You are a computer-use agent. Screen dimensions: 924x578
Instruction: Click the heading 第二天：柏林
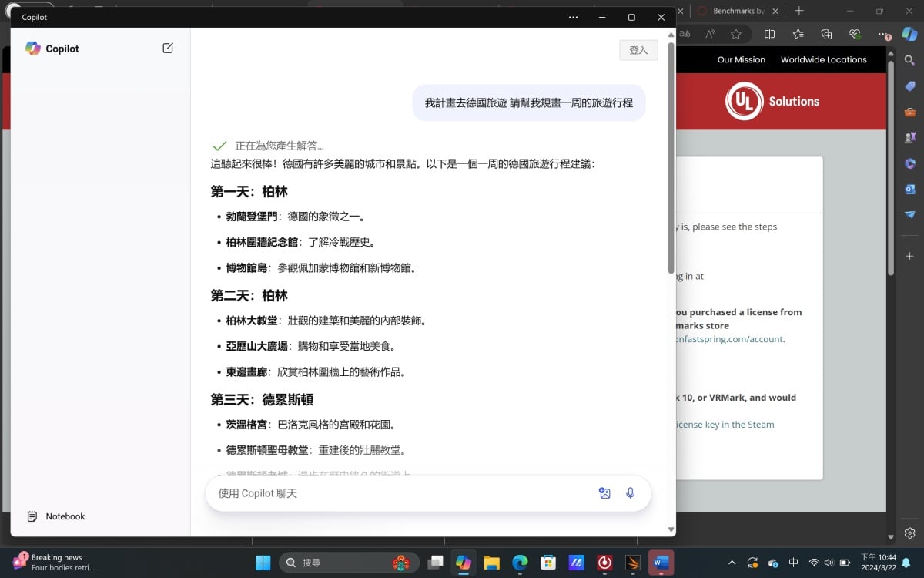coord(249,295)
